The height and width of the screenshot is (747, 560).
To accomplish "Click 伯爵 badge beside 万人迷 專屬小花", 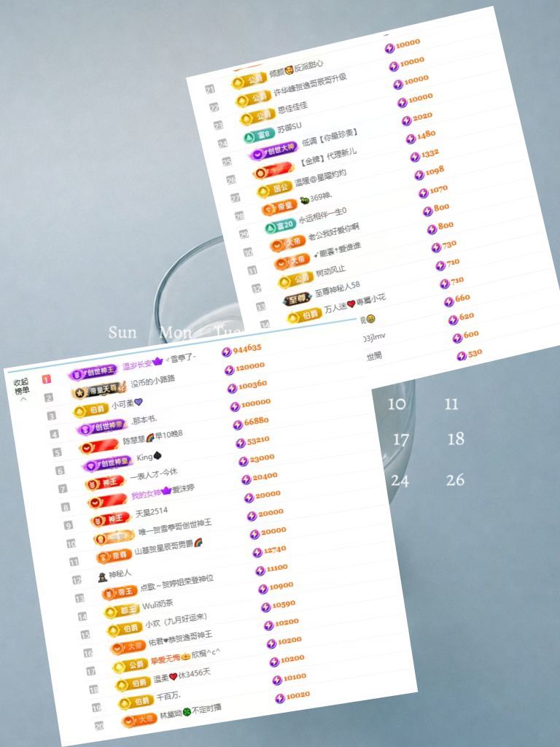I will click(304, 316).
